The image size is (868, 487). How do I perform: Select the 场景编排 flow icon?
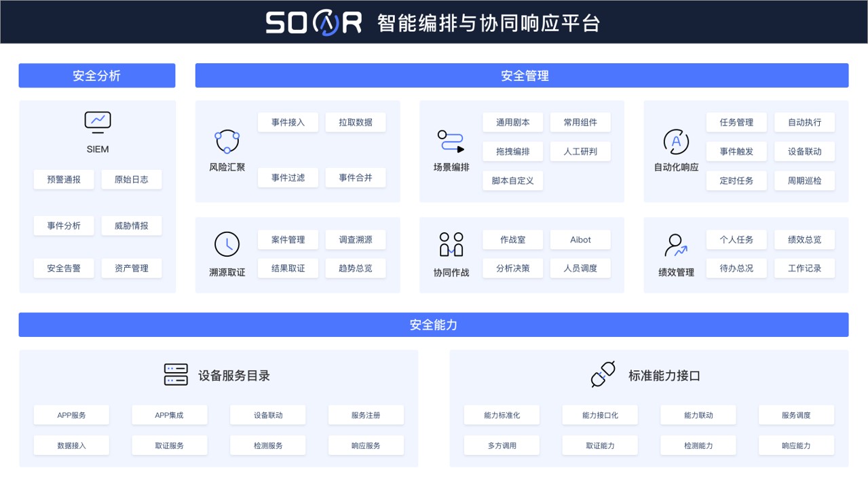click(x=451, y=141)
